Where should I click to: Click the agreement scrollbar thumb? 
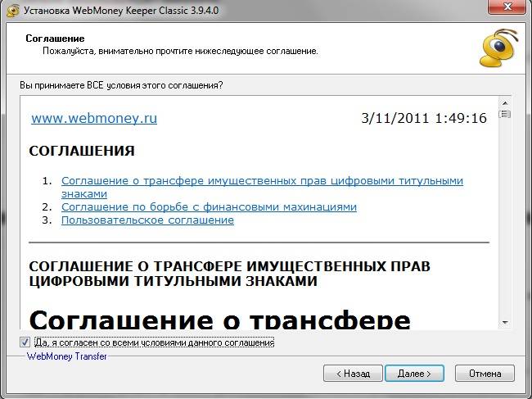click(505, 114)
